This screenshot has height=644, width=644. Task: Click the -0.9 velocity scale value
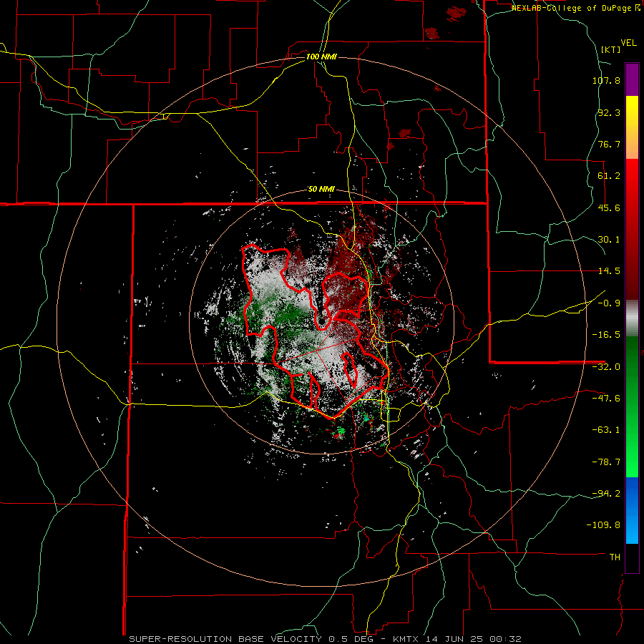click(x=609, y=303)
